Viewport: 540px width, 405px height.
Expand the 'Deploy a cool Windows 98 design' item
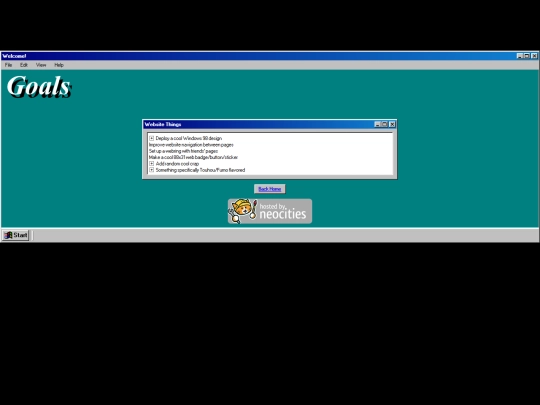152,138
